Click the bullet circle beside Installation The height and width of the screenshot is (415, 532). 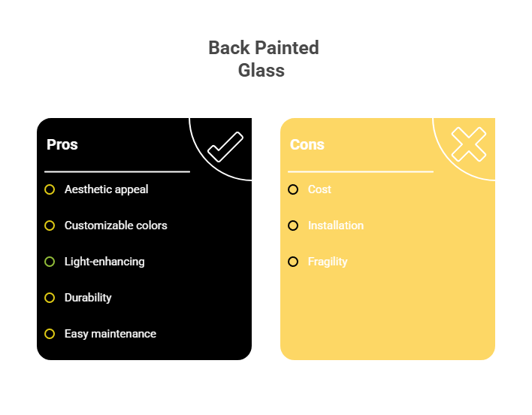(x=293, y=226)
